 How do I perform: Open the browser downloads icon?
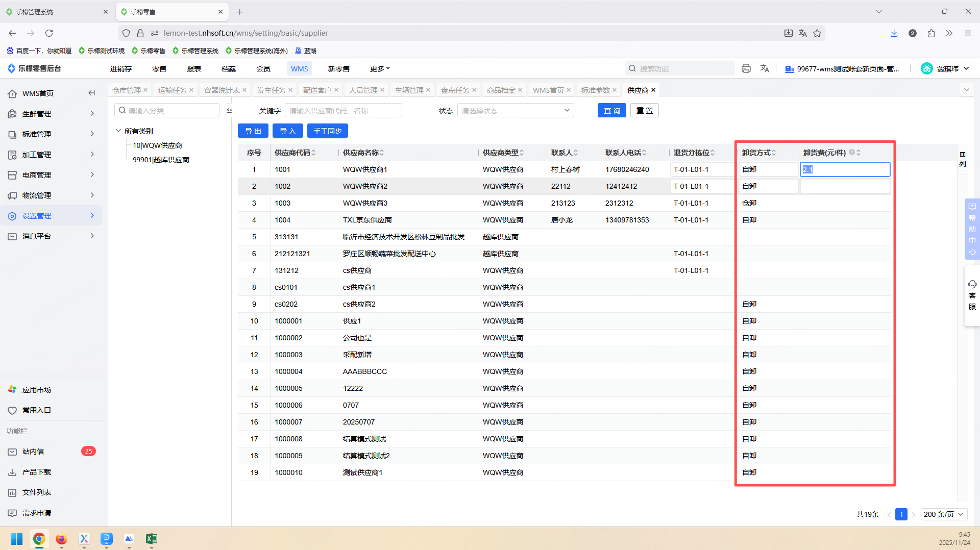[x=894, y=33]
